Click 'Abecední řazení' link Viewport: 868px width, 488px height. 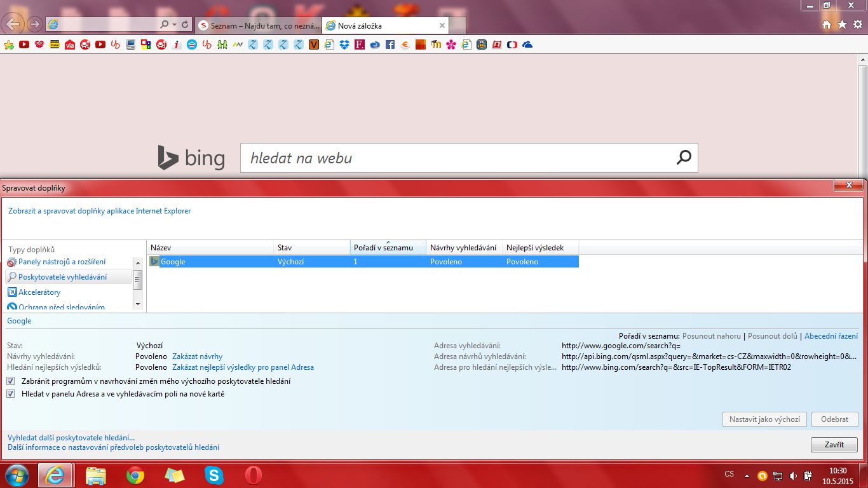coord(831,336)
